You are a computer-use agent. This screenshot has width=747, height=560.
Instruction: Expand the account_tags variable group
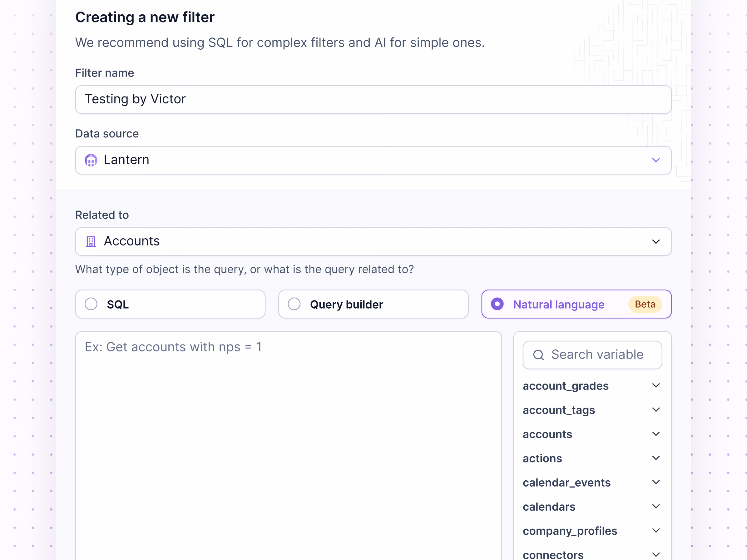click(x=592, y=410)
